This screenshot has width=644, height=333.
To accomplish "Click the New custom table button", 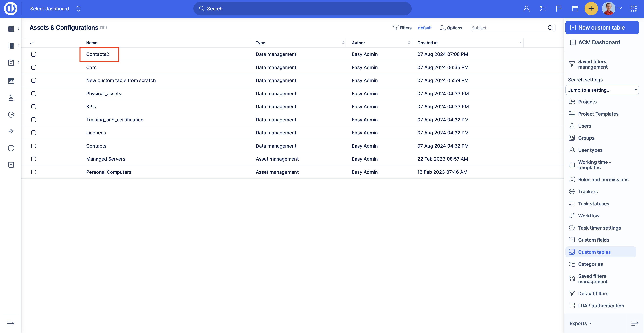I will tap(602, 28).
